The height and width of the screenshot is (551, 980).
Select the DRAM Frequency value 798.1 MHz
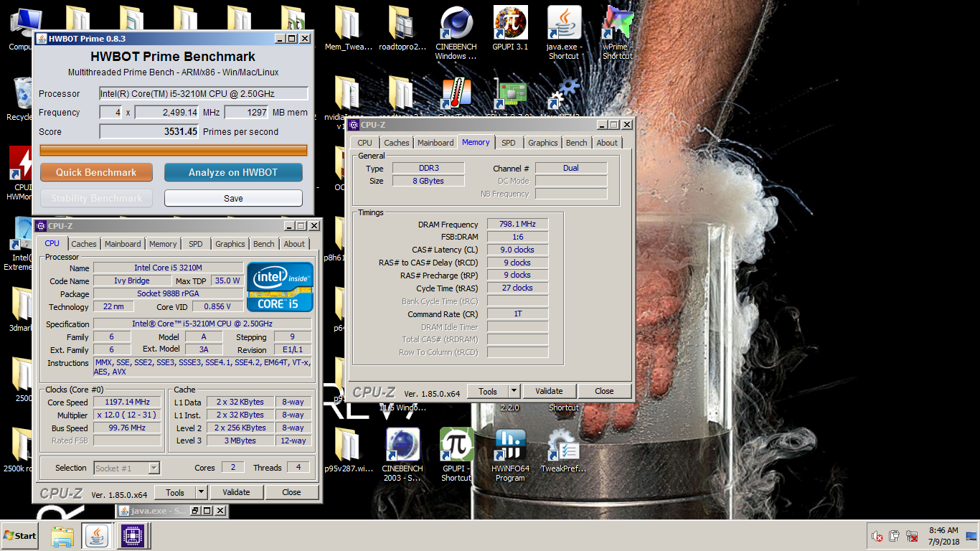(517, 224)
